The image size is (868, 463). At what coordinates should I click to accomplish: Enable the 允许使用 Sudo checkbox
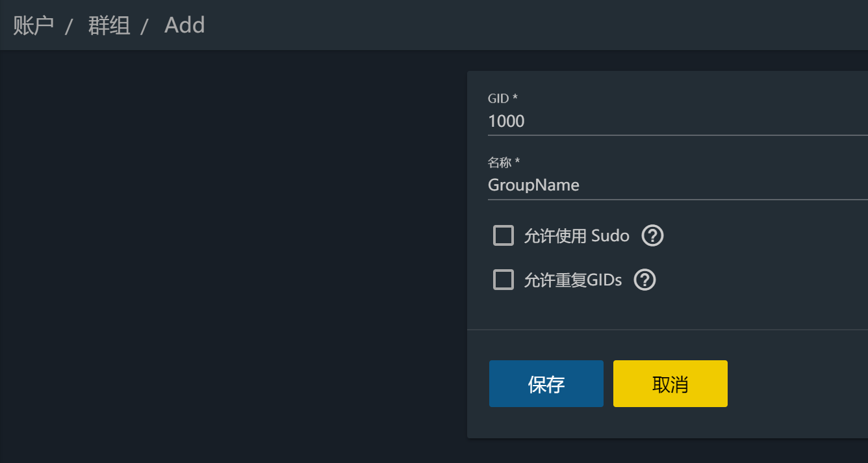[504, 235]
